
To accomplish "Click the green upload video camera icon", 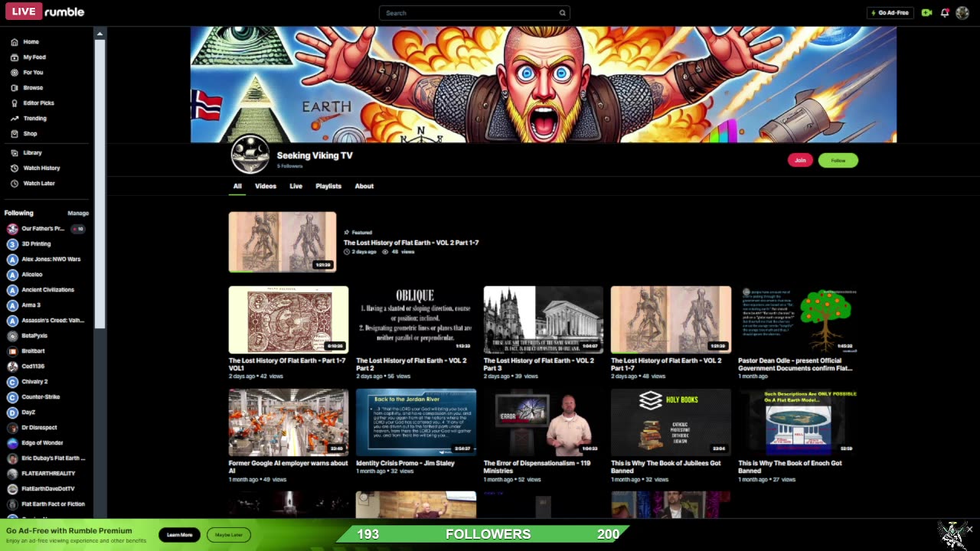I will point(926,13).
